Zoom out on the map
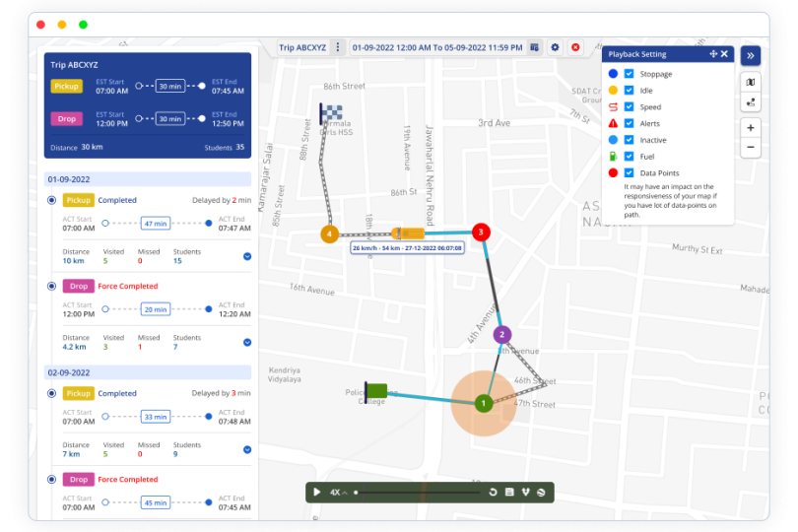This screenshot has width=798, height=532. (x=751, y=147)
